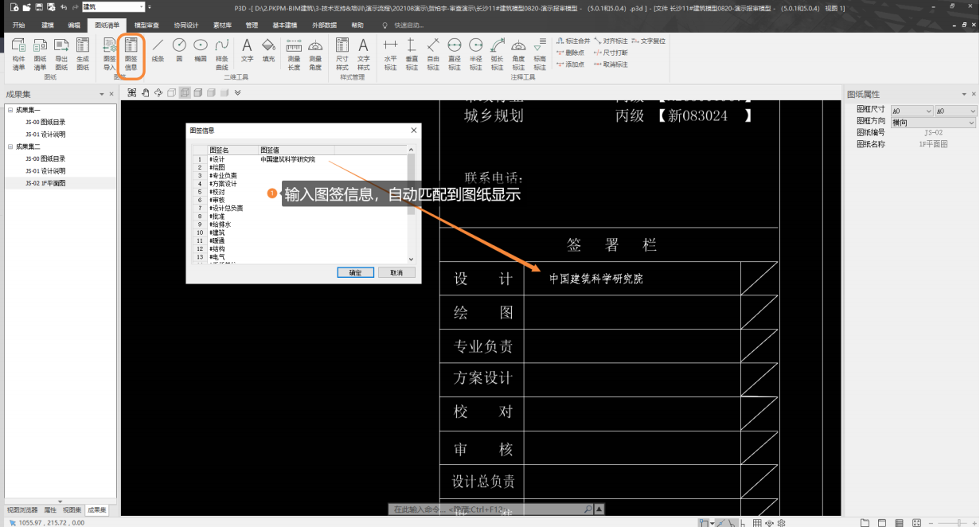Select JS-01 设计说明 under 成果集一
The image size is (980, 527).
(x=45, y=135)
